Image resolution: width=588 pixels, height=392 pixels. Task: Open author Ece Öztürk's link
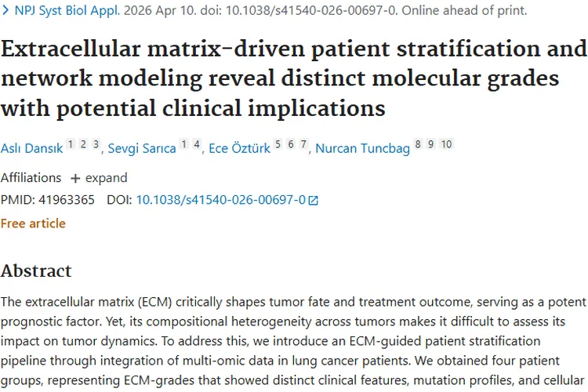coord(238,148)
